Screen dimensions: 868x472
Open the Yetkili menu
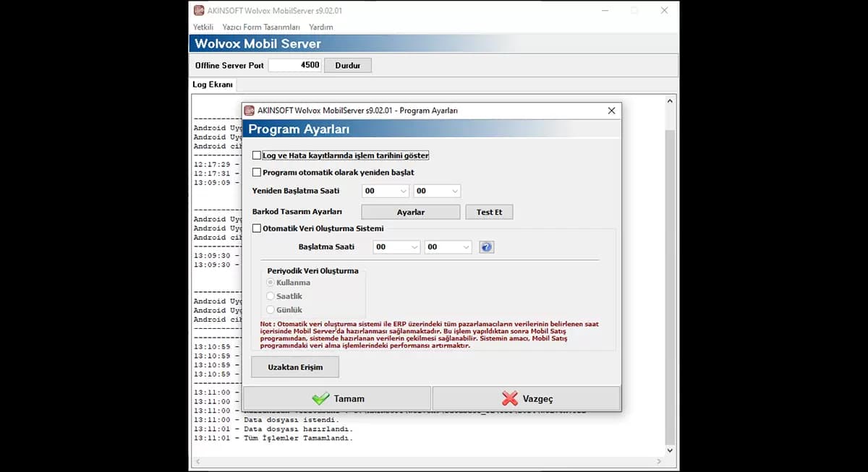[203, 27]
